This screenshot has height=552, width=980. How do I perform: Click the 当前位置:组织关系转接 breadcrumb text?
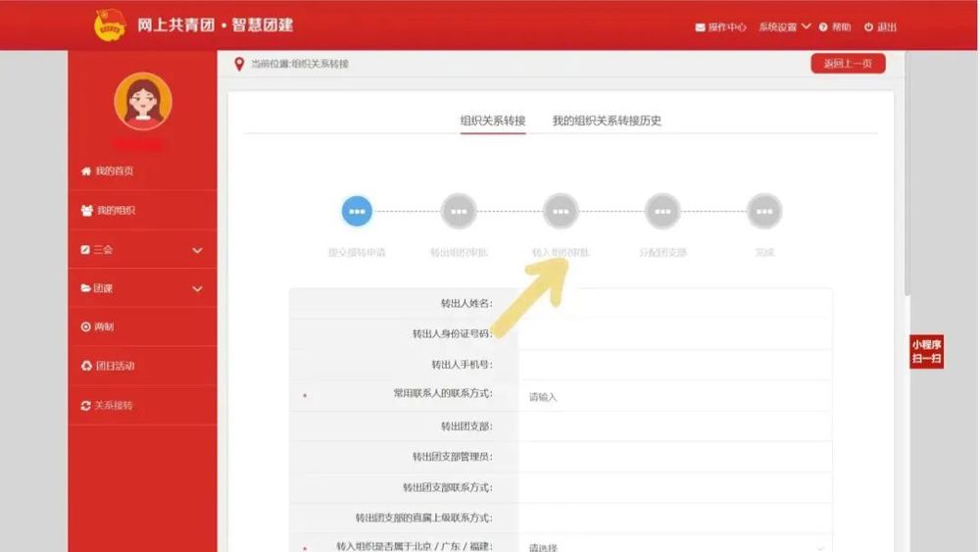[x=300, y=64]
